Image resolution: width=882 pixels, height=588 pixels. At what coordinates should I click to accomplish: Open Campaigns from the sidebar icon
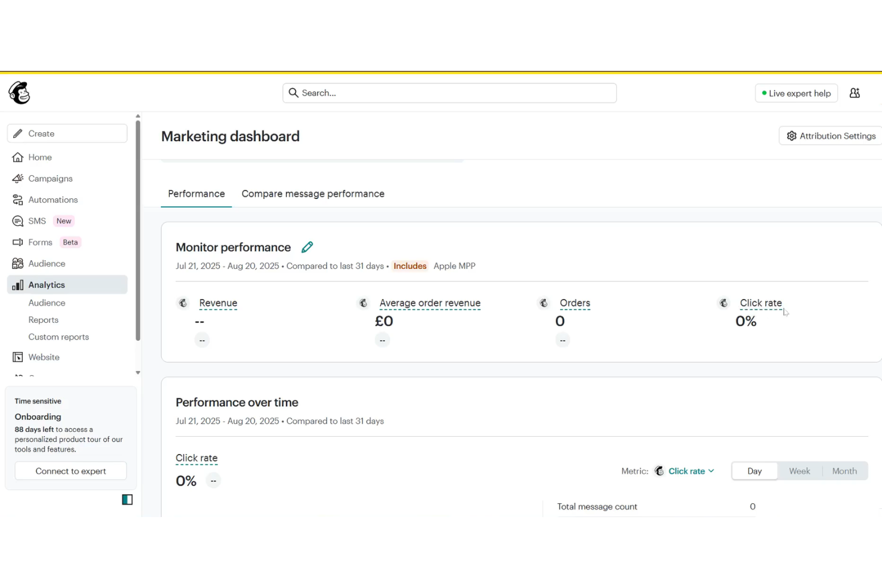pos(17,178)
